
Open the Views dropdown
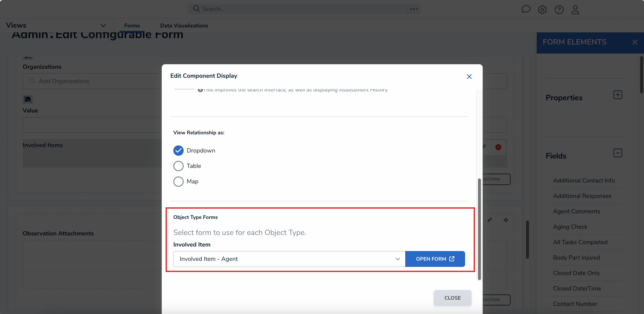103,25
